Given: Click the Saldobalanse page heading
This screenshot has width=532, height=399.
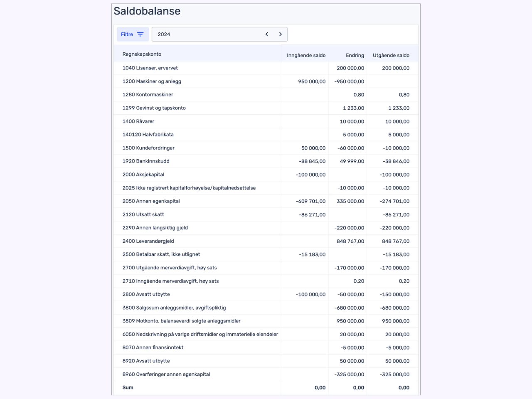Looking at the screenshot, I should click(x=147, y=11).
